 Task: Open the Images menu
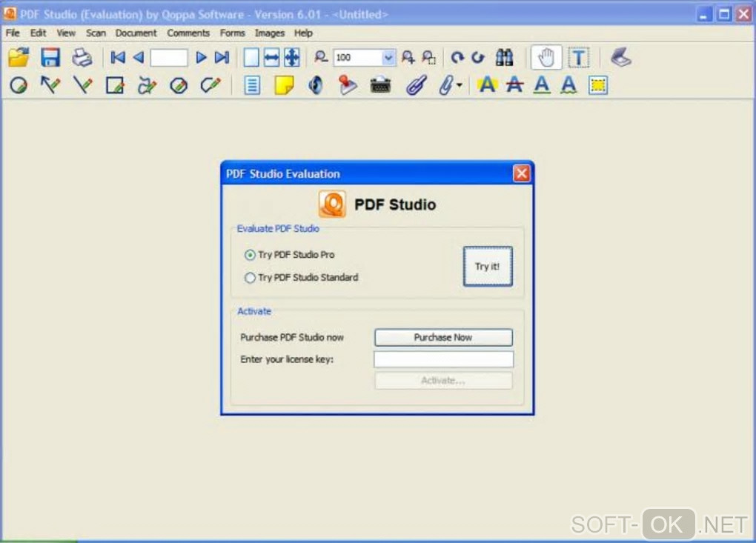point(270,33)
